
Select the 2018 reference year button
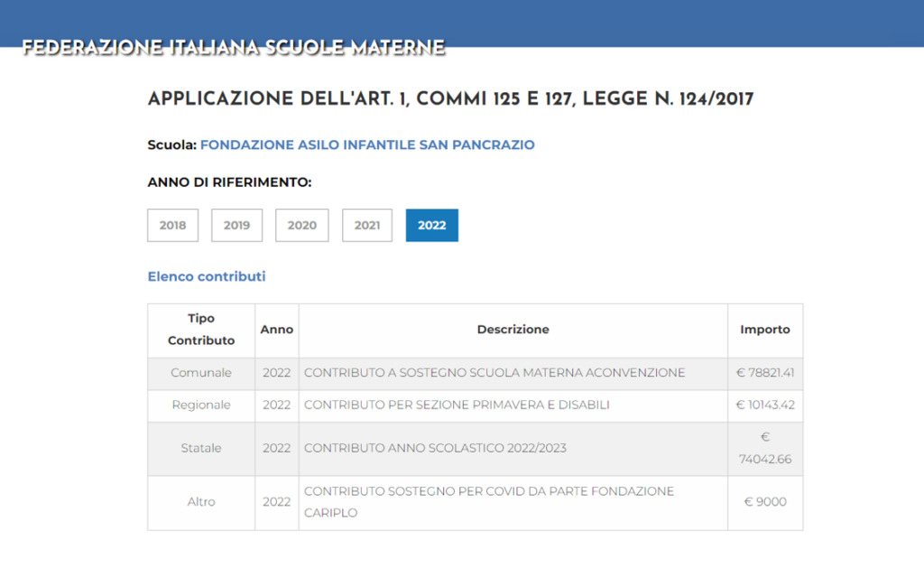tap(172, 225)
